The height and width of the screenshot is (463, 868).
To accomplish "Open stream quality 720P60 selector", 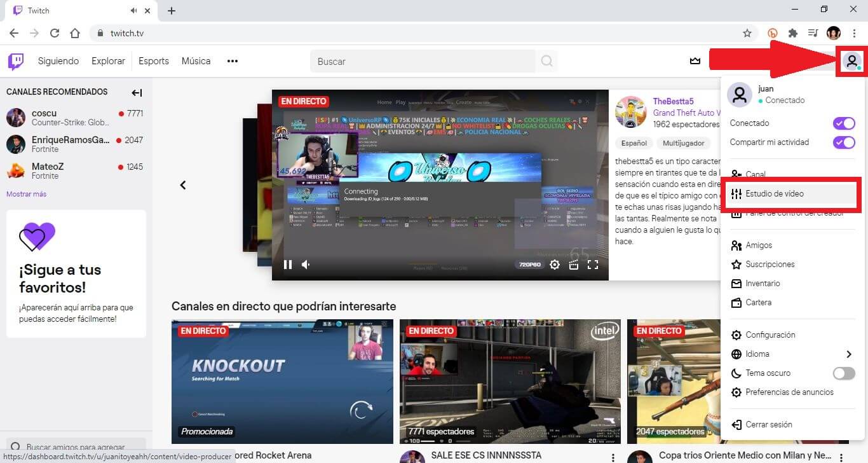I will pos(529,265).
